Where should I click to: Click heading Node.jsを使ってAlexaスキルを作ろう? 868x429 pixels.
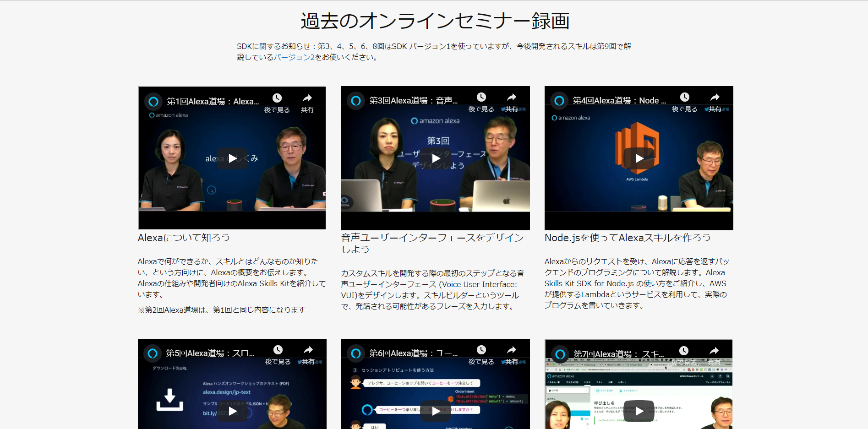[628, 238]
